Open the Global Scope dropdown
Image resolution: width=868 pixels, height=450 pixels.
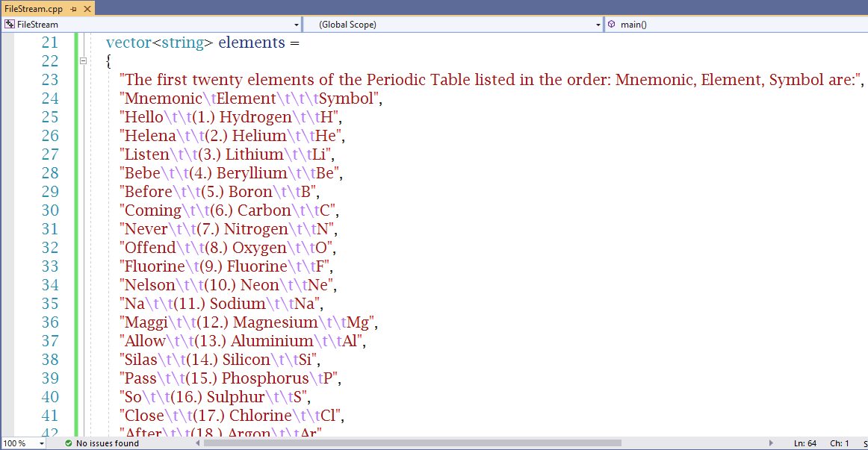tap(598, 25)
